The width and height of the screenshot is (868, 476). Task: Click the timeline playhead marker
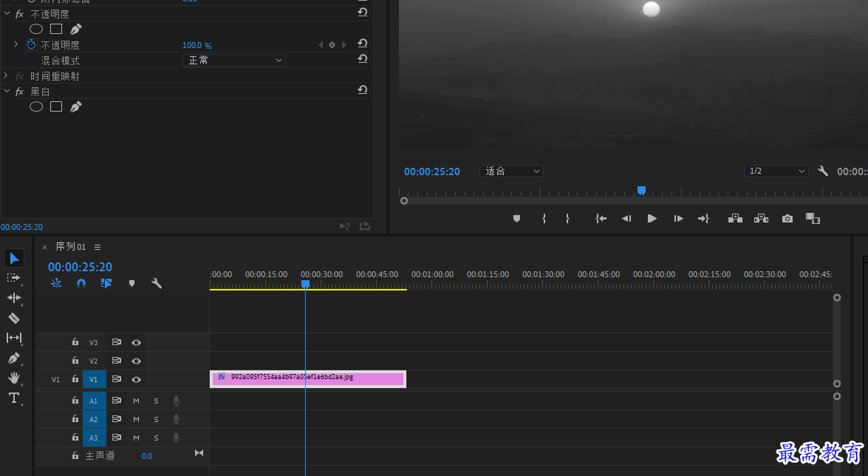pyautogui.click(x=305, y=284)
